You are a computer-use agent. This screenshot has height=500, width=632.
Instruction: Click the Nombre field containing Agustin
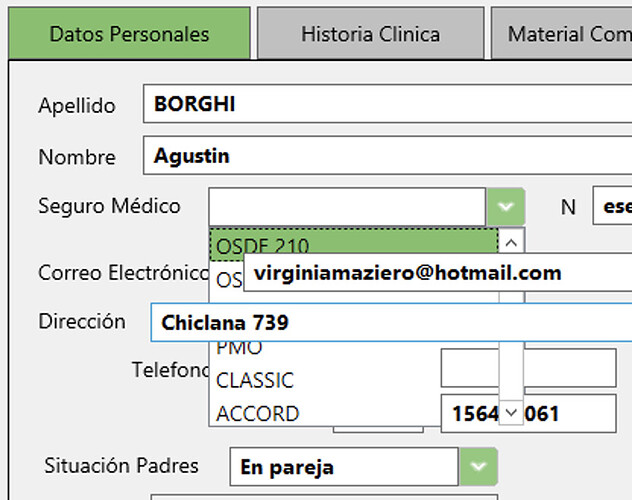(387, 155)
